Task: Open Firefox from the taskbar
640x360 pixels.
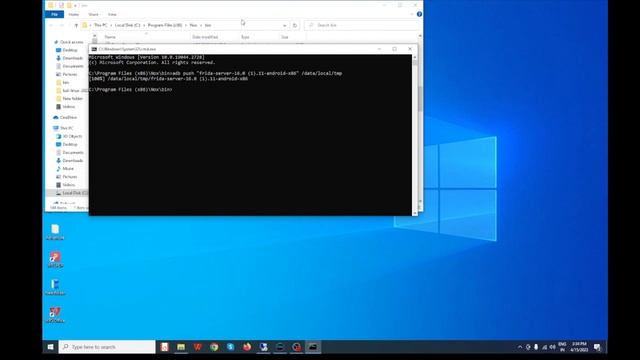Action: tap(247, 347)
